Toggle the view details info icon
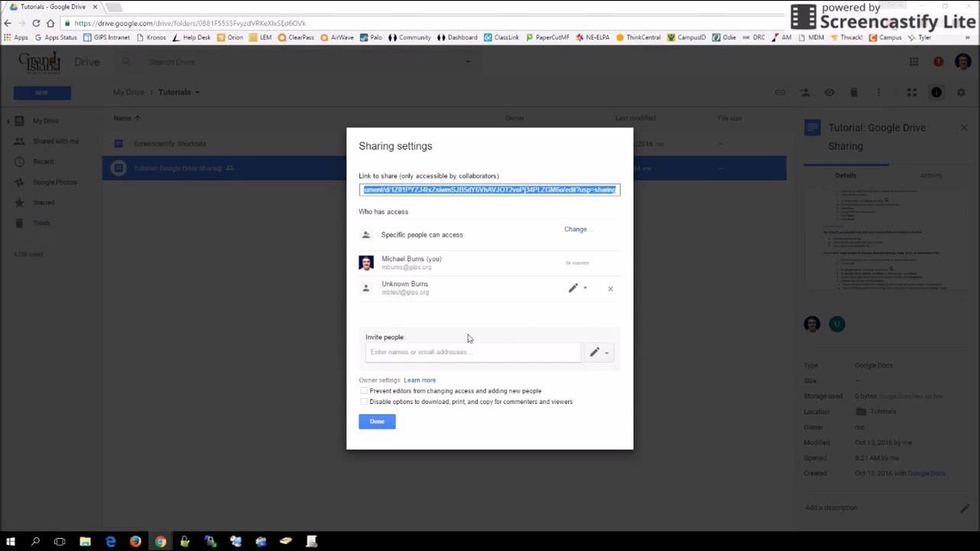The width and height of the screenshot is (980, 551). pos(936,93)
